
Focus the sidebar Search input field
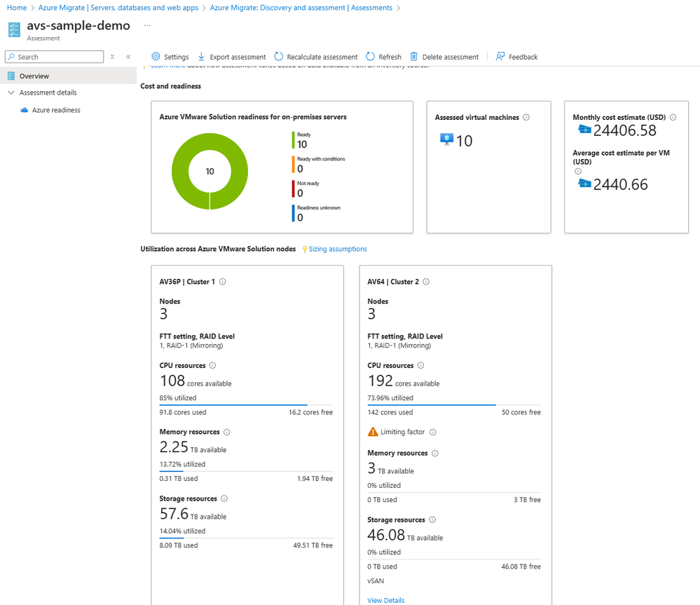[x=55, y=57]
